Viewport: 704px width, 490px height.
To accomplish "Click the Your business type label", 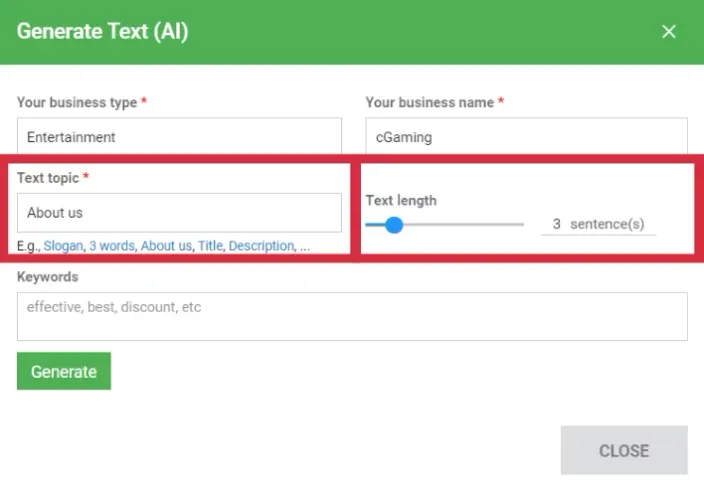I will point(77,102).
